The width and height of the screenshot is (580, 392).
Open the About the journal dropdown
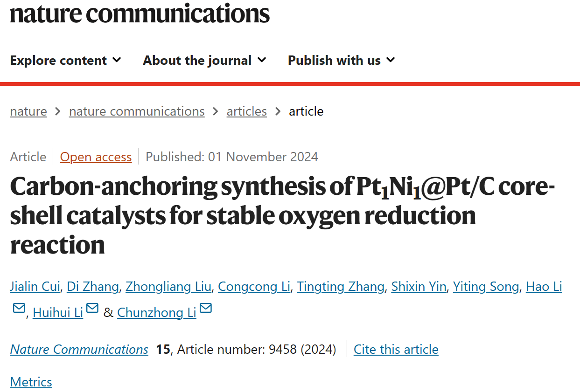[x=204, y=60]
